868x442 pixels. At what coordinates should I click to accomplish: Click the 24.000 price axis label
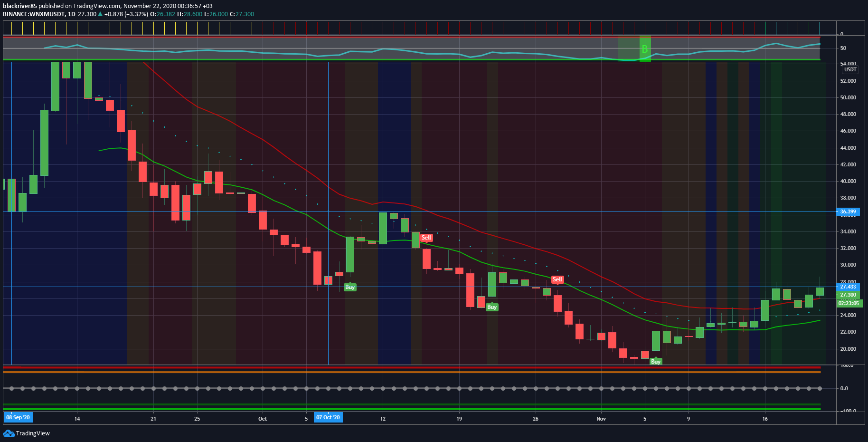(848, 315)
